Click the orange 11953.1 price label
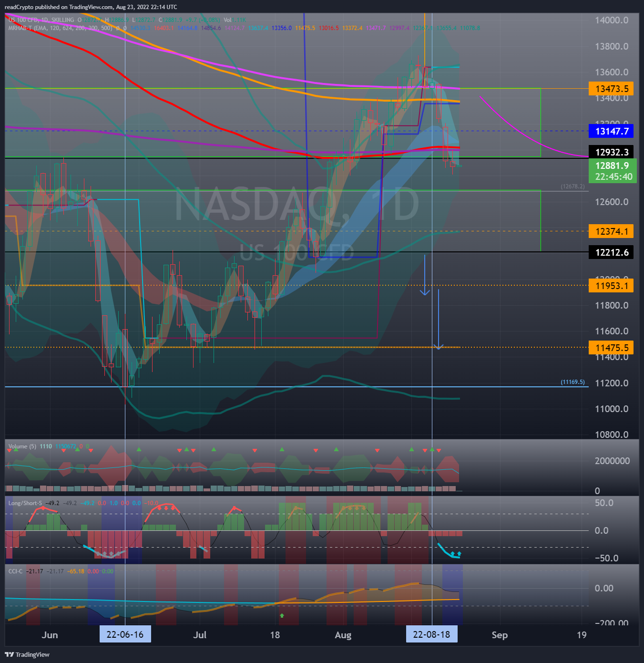Screen dimensions: 644x663 tap(611, 286)
